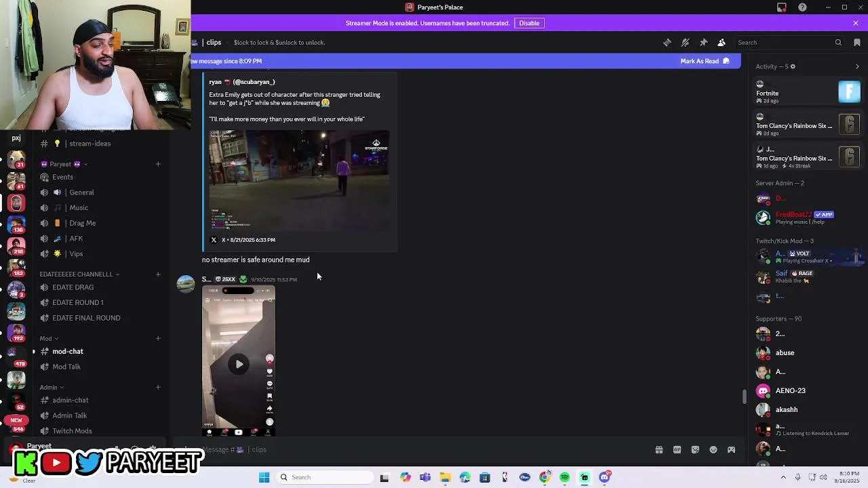This screenshot has height=488, width=868.
Task: Disable Streamer Mode via banner button
Action: coord(529,23)
